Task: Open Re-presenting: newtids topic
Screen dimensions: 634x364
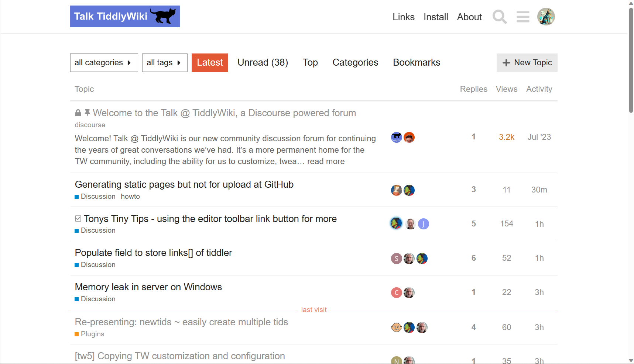Action: point(181,322)
